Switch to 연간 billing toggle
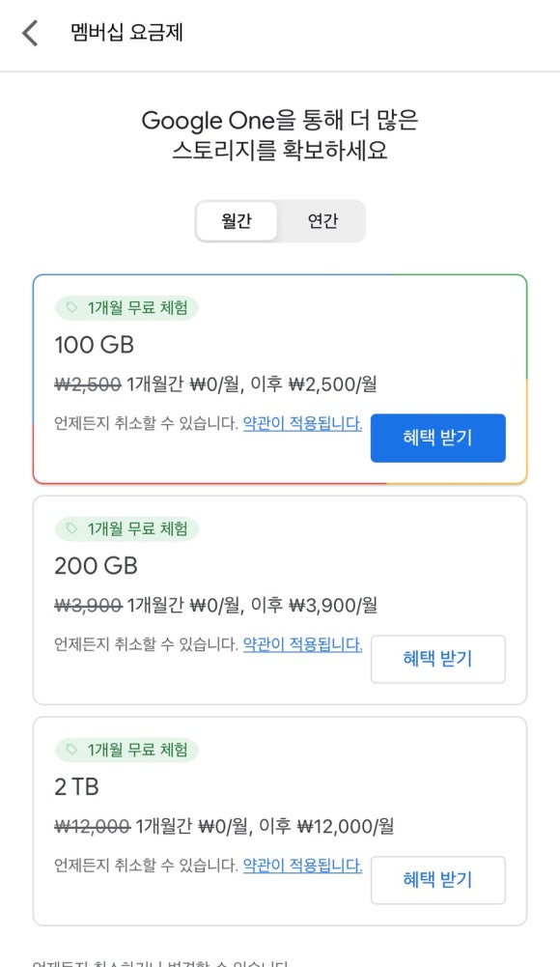The image size is (560, 967). tap(322, 221)
